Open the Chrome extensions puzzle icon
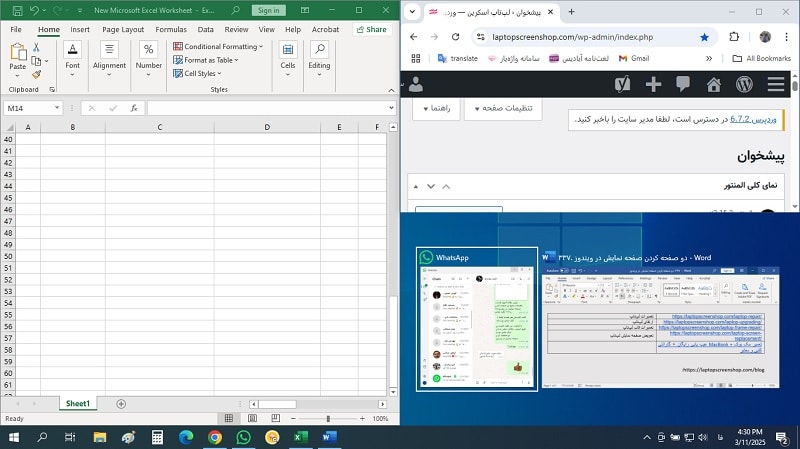Viewport: 800px width, 449px height. [x=734, y=37]
